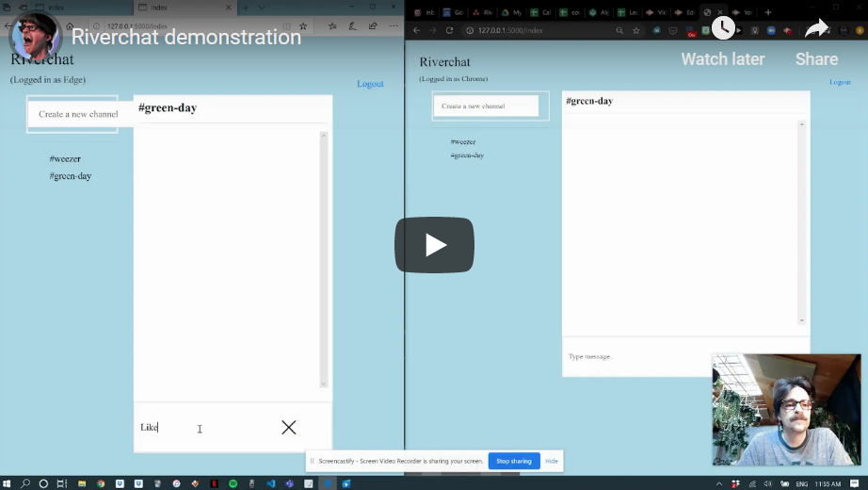Click the zoom magnifier icon in the Chrome omnibox
Screen dimensions: 868x490
(619, 30)
